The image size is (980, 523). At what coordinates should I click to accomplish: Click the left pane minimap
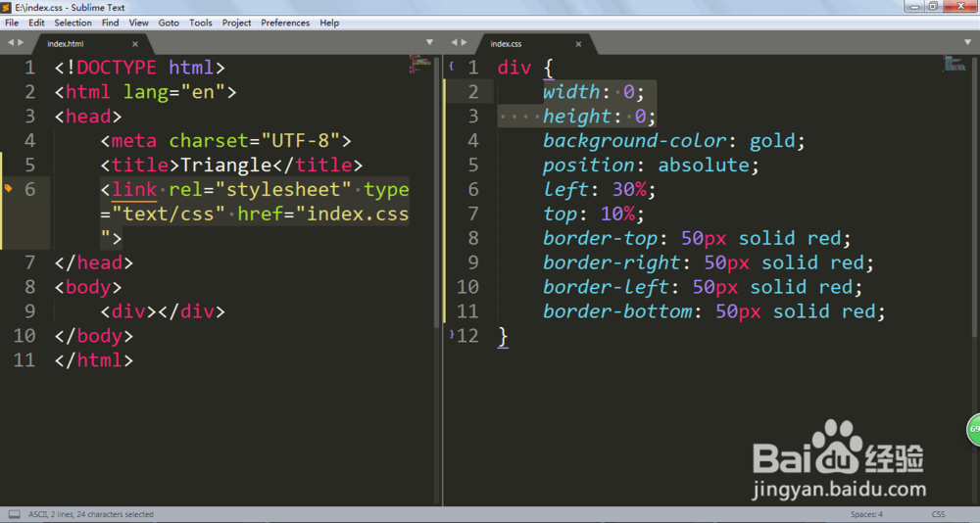[x=420, y=65]
